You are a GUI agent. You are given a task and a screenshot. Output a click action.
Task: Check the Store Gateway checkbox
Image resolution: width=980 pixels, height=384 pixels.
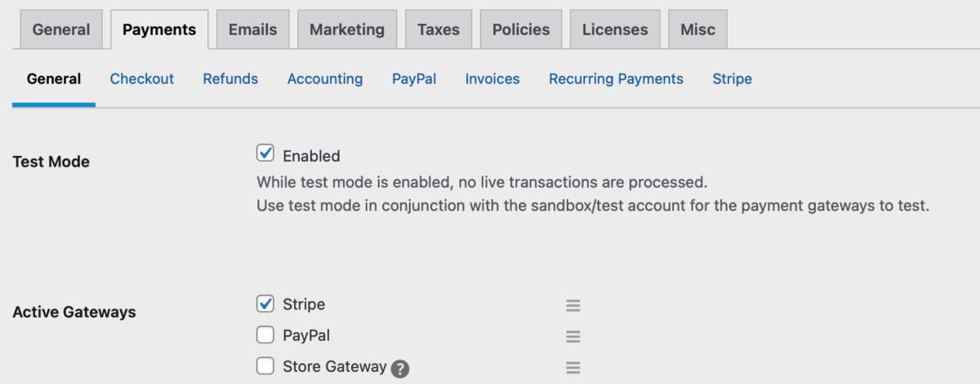click(265, 366)
